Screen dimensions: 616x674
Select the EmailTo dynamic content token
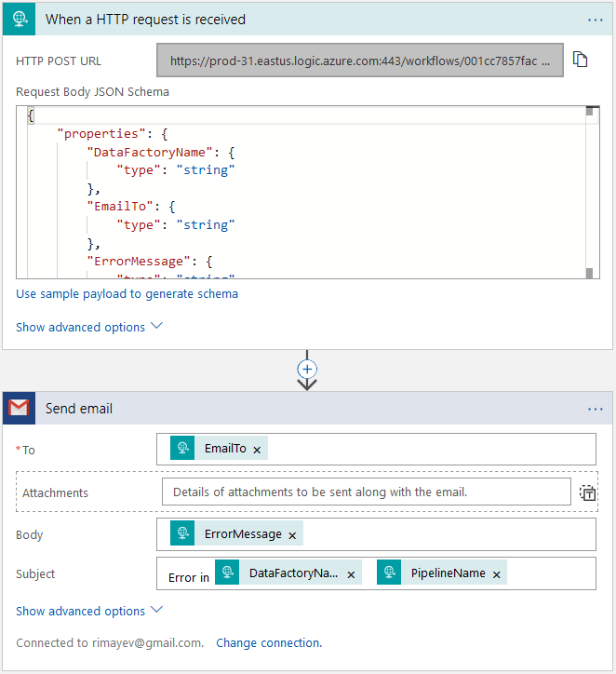pyautogui.click(x=225, y=449)
